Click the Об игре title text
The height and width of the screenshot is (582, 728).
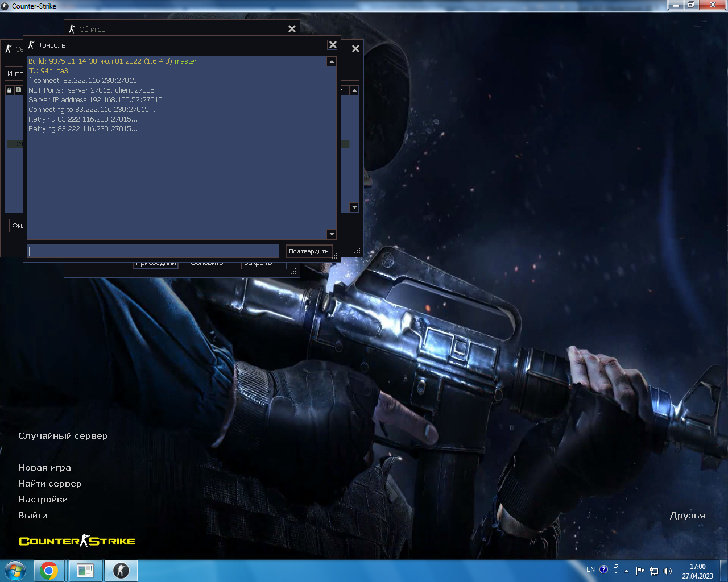point(92,30)
